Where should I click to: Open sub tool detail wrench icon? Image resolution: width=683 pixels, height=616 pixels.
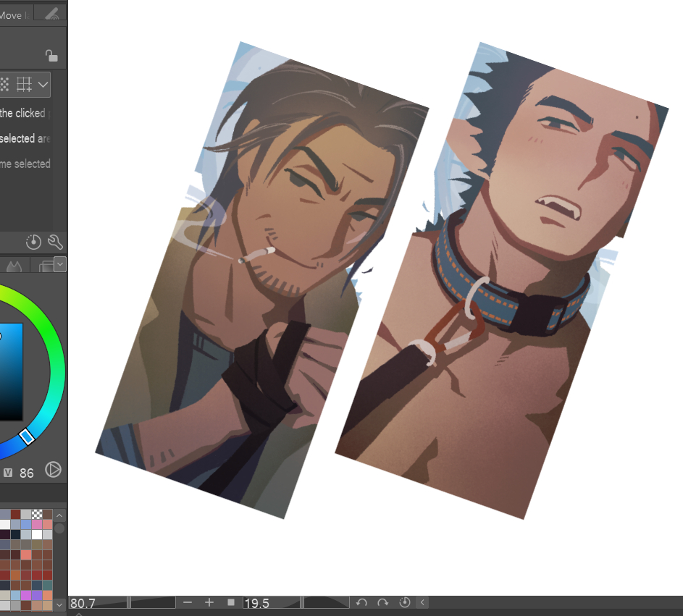55,242
